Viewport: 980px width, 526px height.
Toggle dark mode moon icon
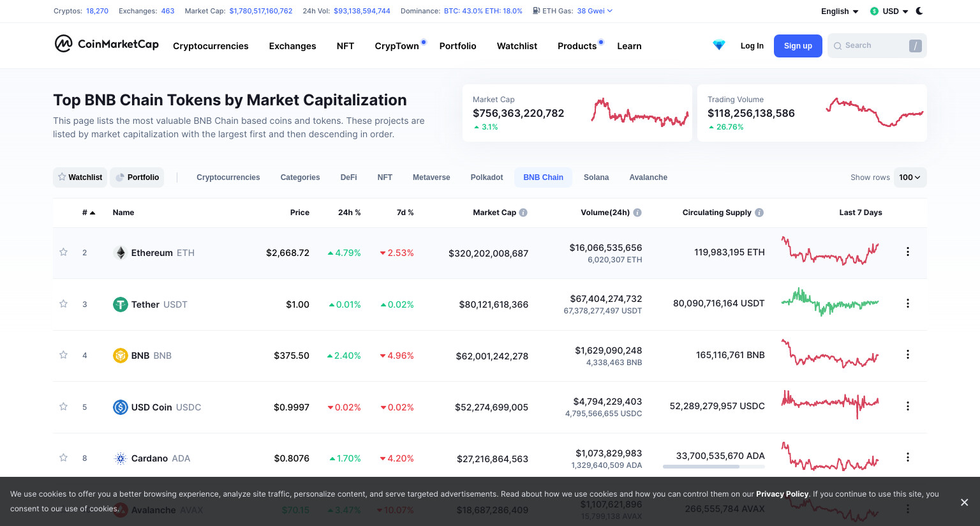[919, 11]
